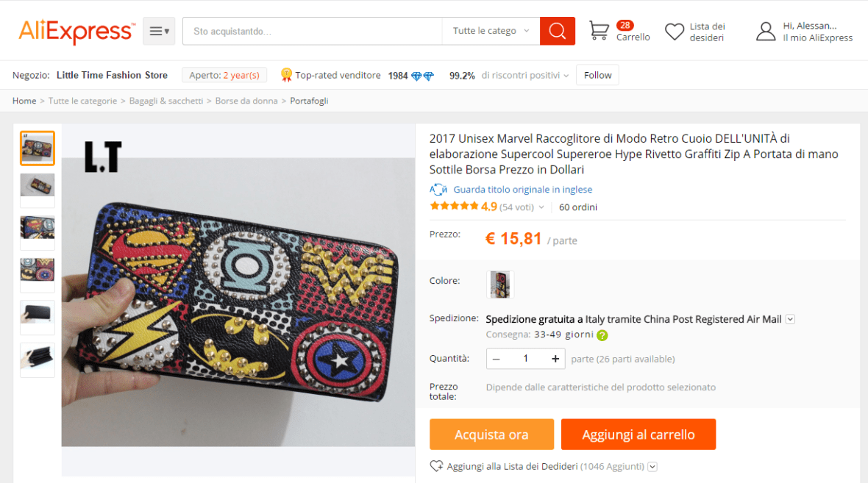The height and width of the screenshot is (483, 868).
Task: Click the AliExpress logo
Action: [x=77, y=32]
